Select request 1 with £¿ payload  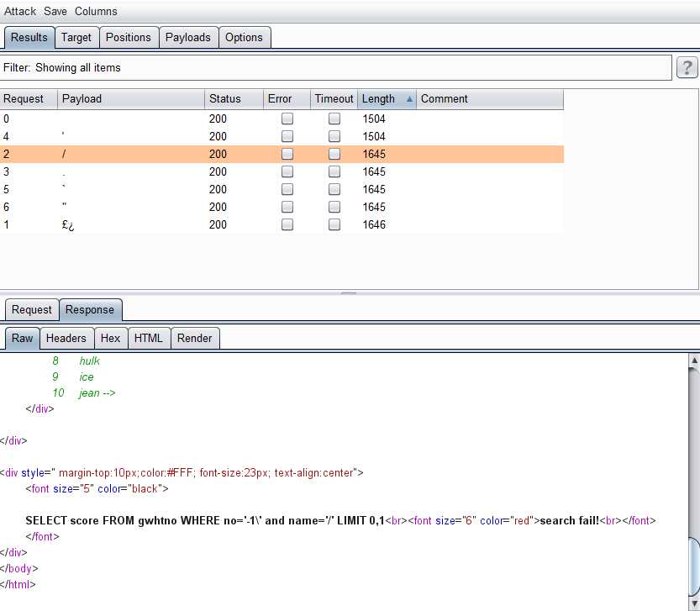[x=282, y=224]
